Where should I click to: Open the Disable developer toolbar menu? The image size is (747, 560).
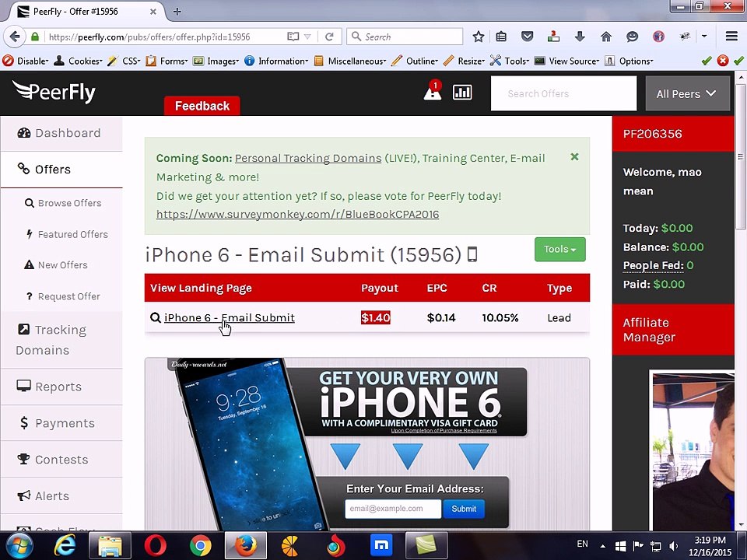coord(26,61)
